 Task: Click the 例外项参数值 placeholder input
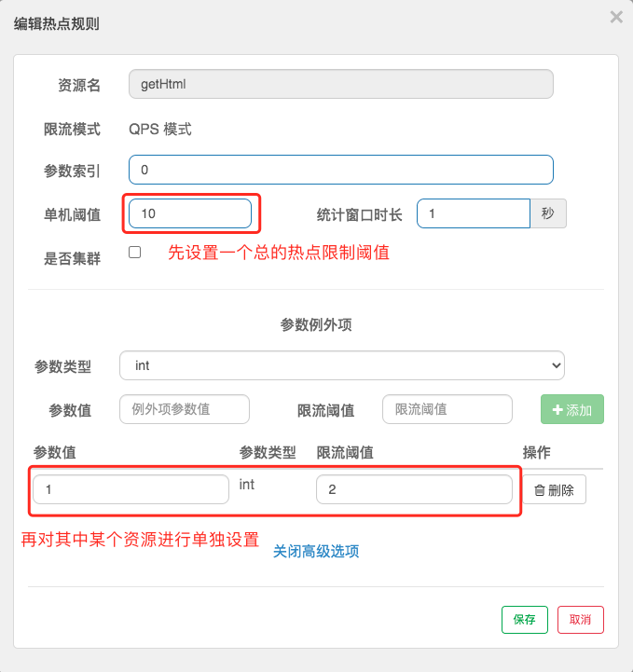click(x=185, y=409)
